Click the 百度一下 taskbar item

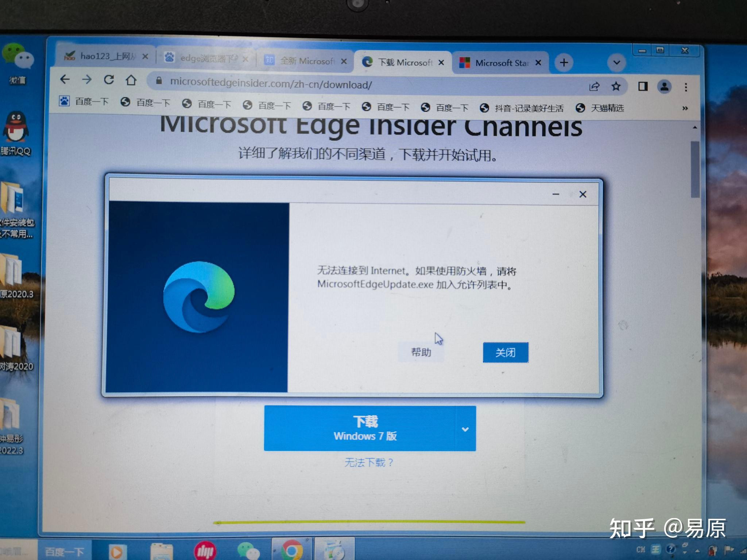click(64, 552)
